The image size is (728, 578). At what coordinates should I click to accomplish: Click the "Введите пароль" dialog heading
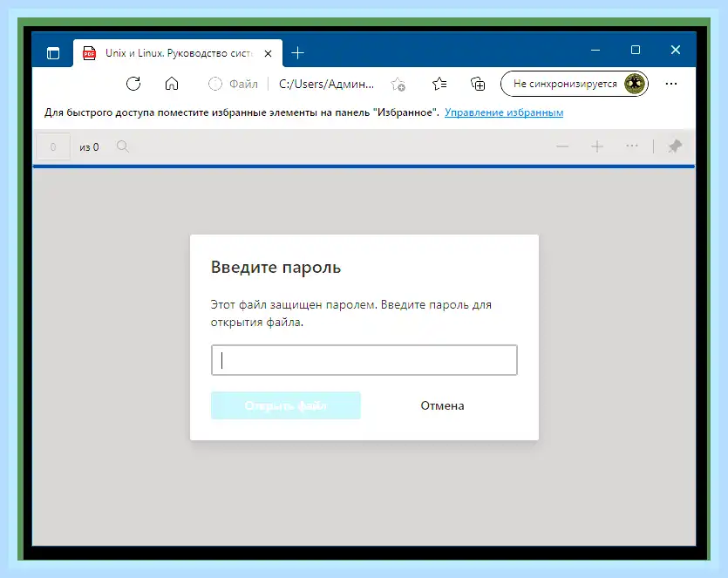click(276, 268)
